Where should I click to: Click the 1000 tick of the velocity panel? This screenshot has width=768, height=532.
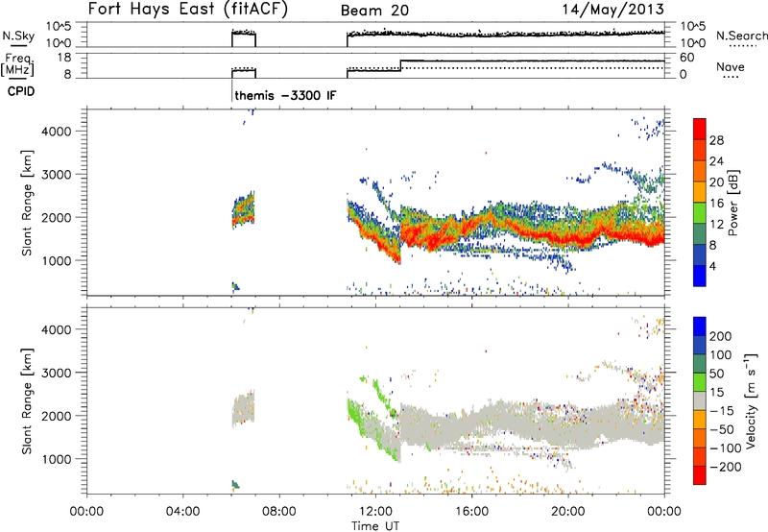[x=56, y=459]
